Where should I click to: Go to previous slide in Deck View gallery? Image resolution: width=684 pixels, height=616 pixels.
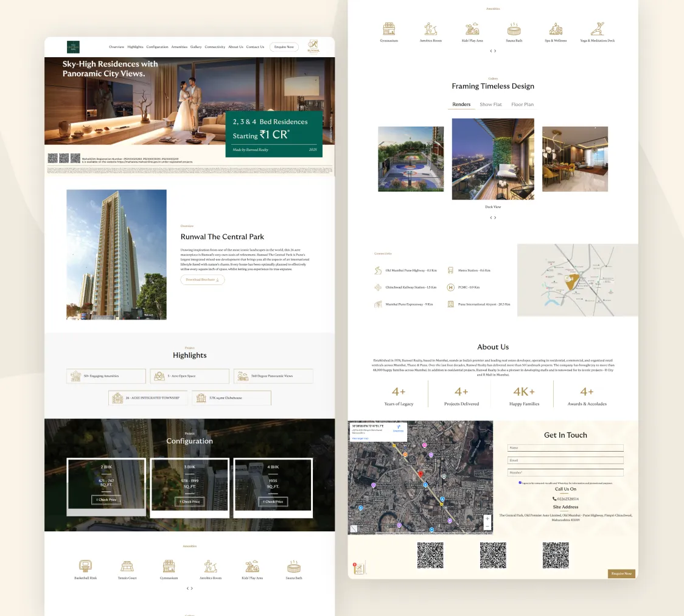point(490,217)
